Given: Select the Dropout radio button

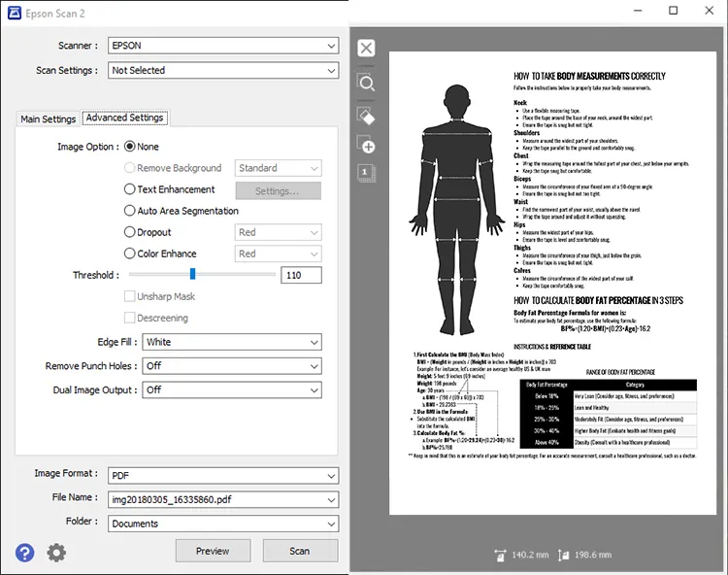Looking at the screenshot, I should click(x=129, y=232).
